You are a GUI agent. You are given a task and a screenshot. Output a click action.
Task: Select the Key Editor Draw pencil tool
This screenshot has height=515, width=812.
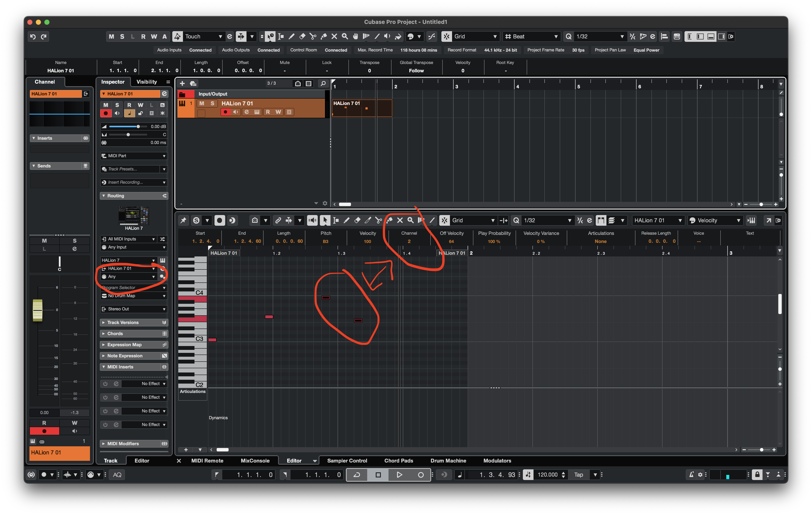(346, 220)
